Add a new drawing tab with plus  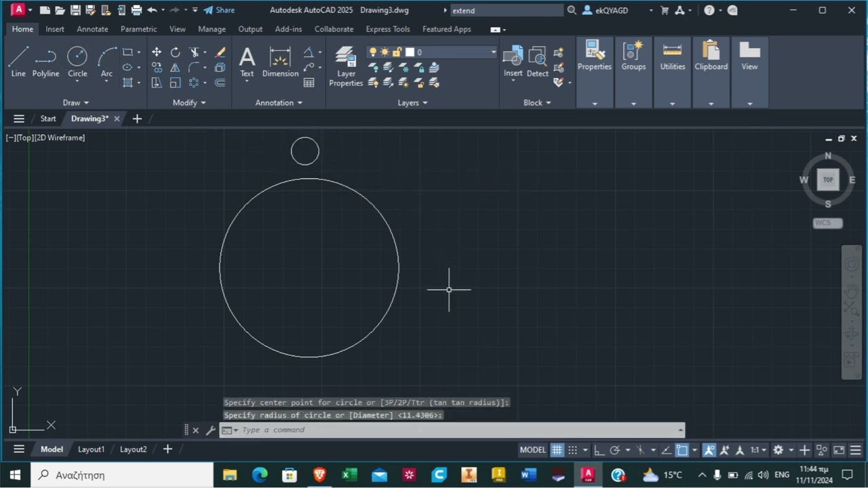[137, 119]
